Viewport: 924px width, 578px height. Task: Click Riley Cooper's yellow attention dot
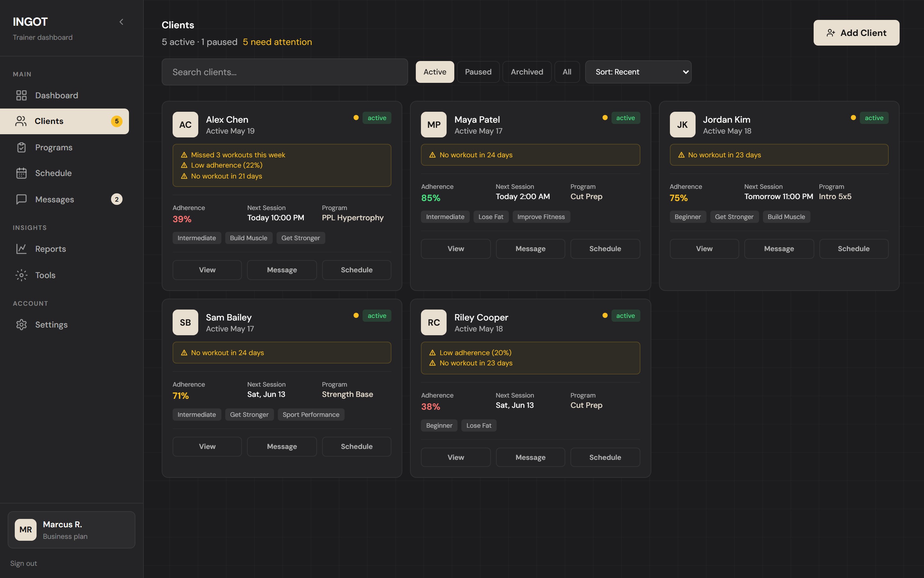605,315
